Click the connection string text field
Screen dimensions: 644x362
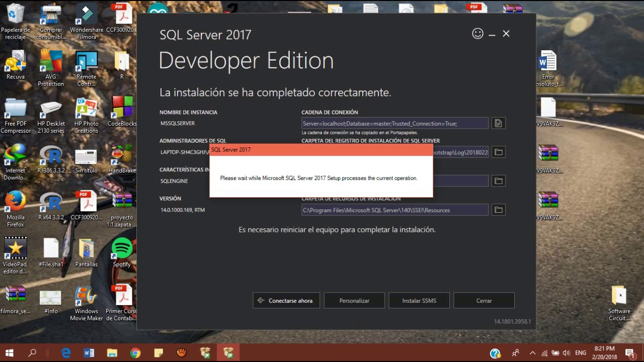coord(395,123)
